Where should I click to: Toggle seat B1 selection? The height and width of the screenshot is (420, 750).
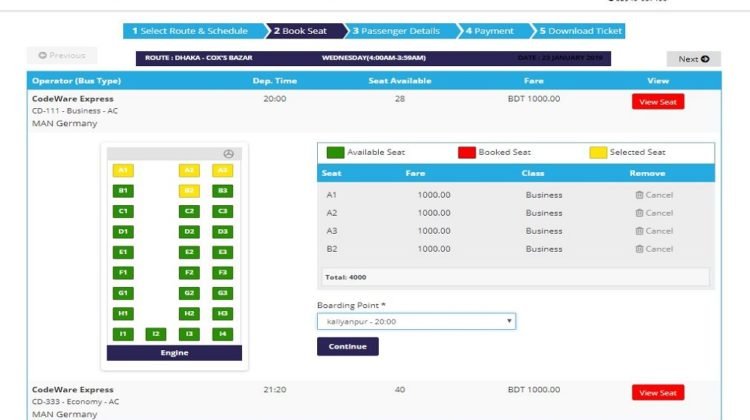(x=123, y=191)
